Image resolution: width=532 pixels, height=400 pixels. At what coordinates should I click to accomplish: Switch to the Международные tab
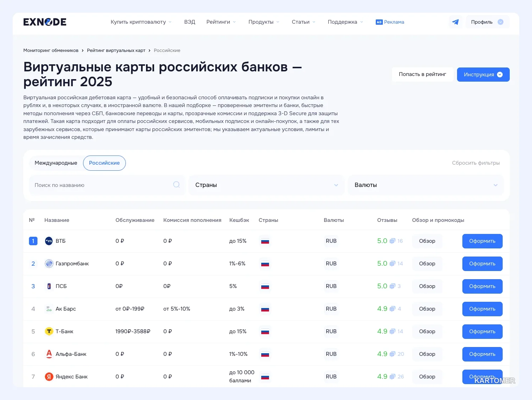(56, 163)
